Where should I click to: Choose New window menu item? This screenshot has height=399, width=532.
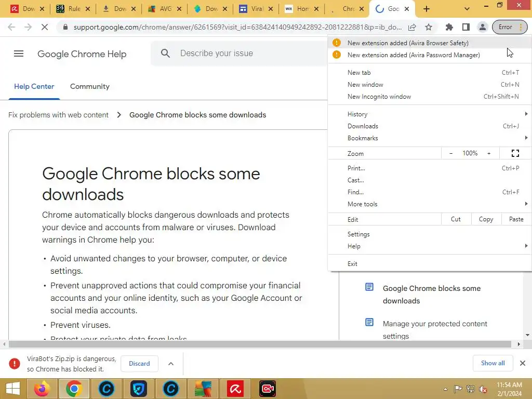click(430, 85)
